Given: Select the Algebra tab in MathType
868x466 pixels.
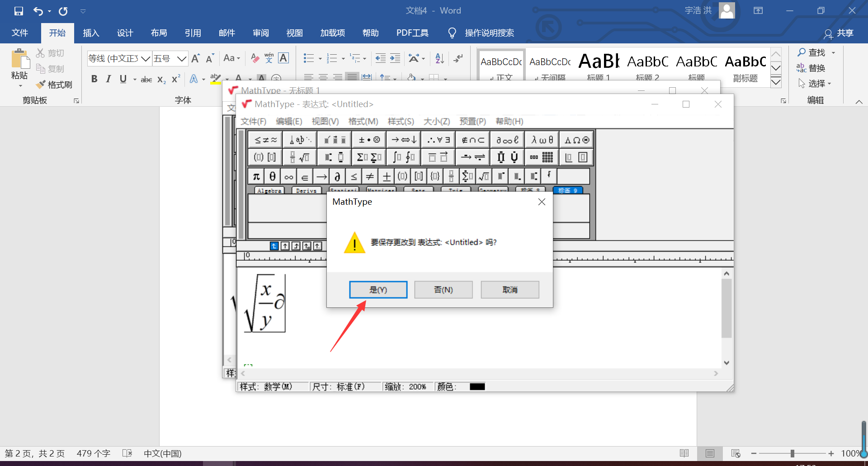Looking at the screenshot, I should click(x=269, y=190).
